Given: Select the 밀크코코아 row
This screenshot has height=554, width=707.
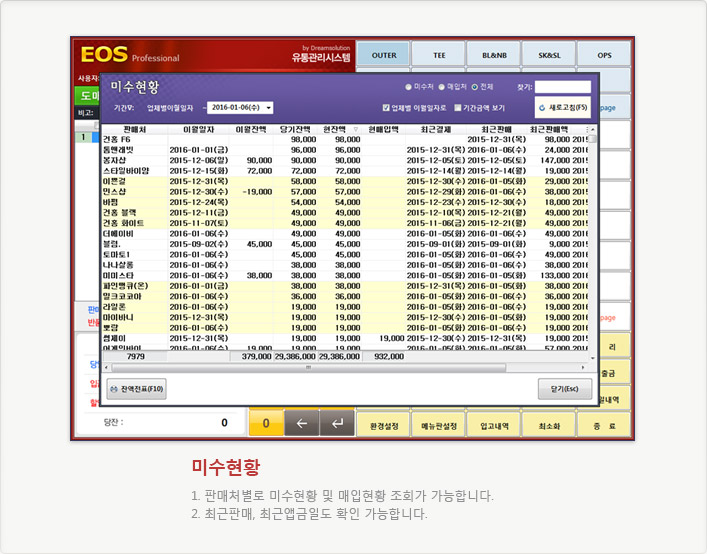Looking at the screenshot, I should (x=345, y=297).
